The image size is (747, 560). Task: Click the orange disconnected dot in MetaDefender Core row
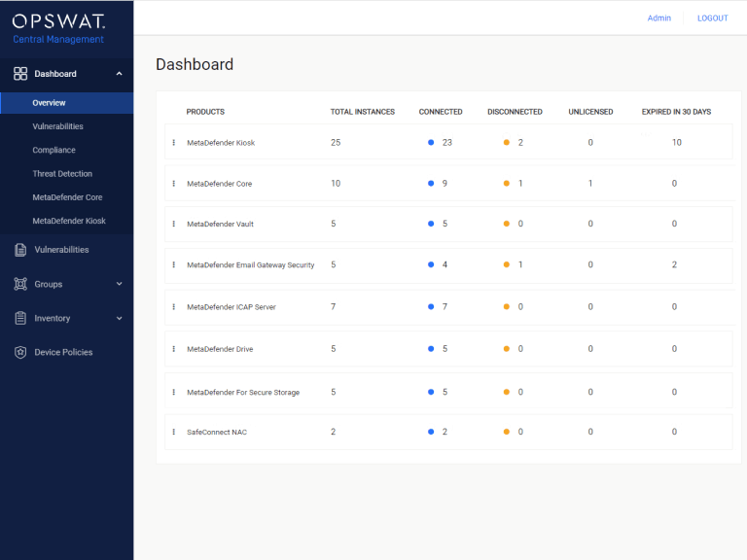[x=507, y=184]
